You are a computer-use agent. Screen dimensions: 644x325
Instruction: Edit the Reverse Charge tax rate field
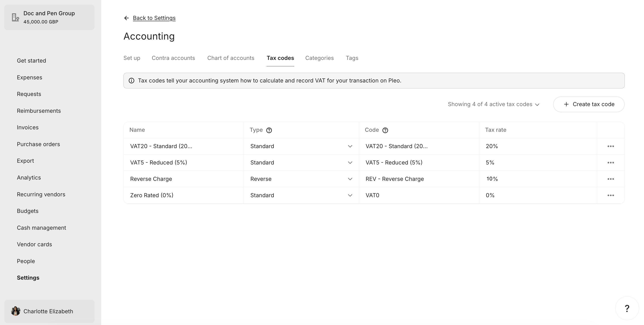[x=538, y=179]
